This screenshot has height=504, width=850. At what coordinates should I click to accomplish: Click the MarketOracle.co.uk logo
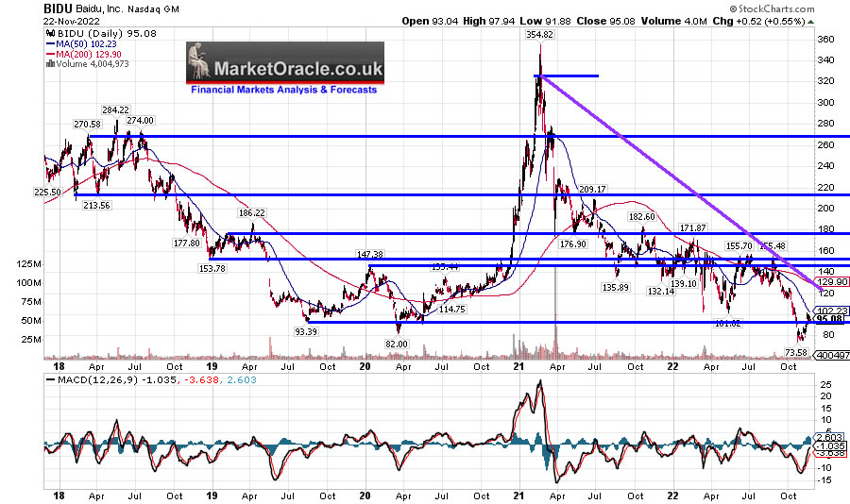[285, 68]
